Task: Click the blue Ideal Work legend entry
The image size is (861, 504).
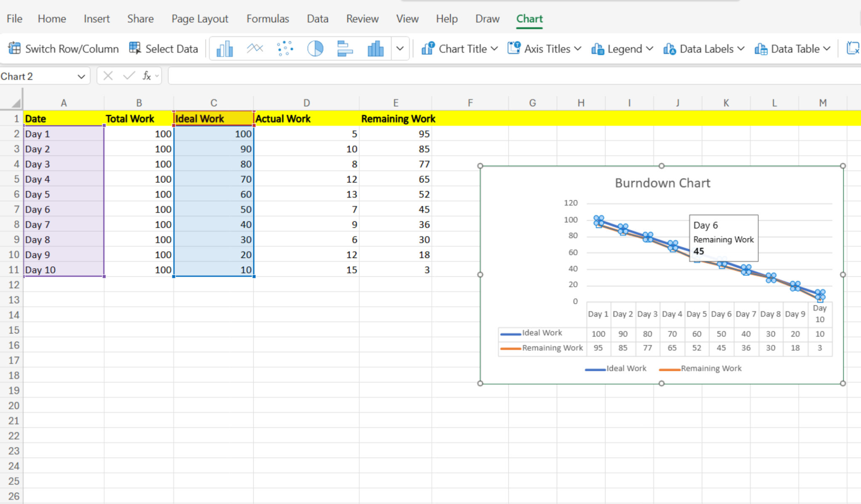Action: coord(616,369)
